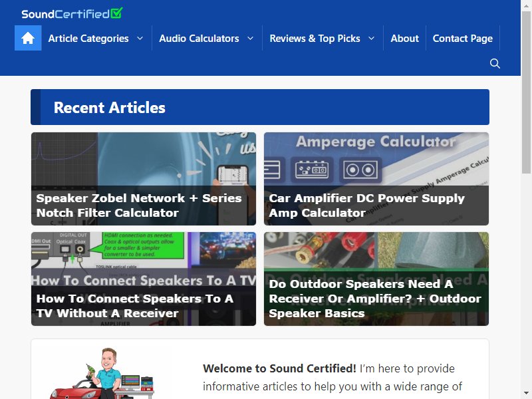Open the search magnifier icon
This screenshot has height=399, width=532.
pos(495,63)
